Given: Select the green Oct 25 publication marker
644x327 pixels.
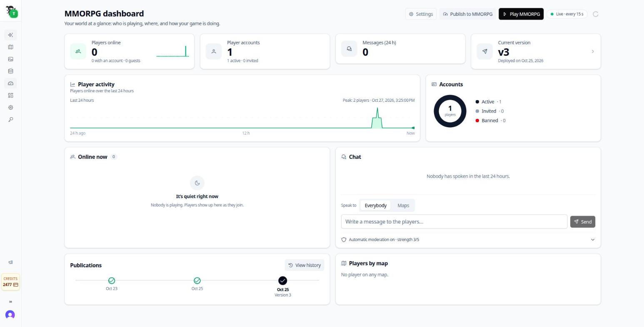Looking at the screenshot, I should (x=197, y=281).
